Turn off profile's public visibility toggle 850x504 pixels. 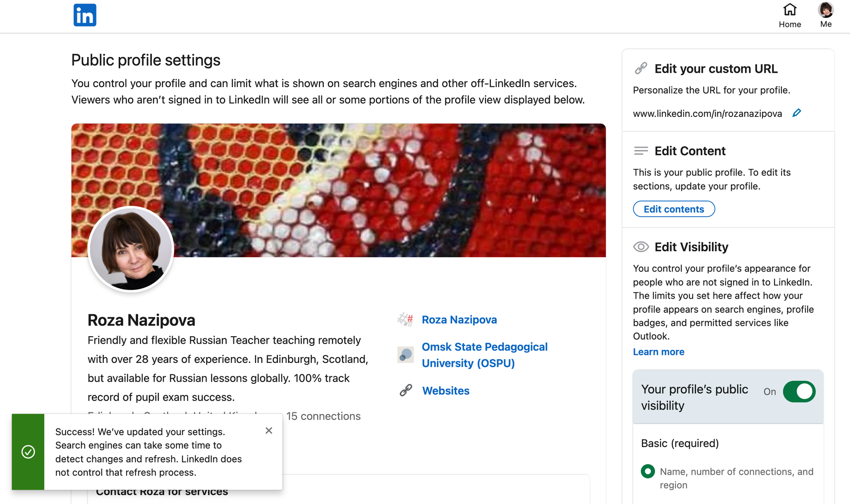[799, 391]
